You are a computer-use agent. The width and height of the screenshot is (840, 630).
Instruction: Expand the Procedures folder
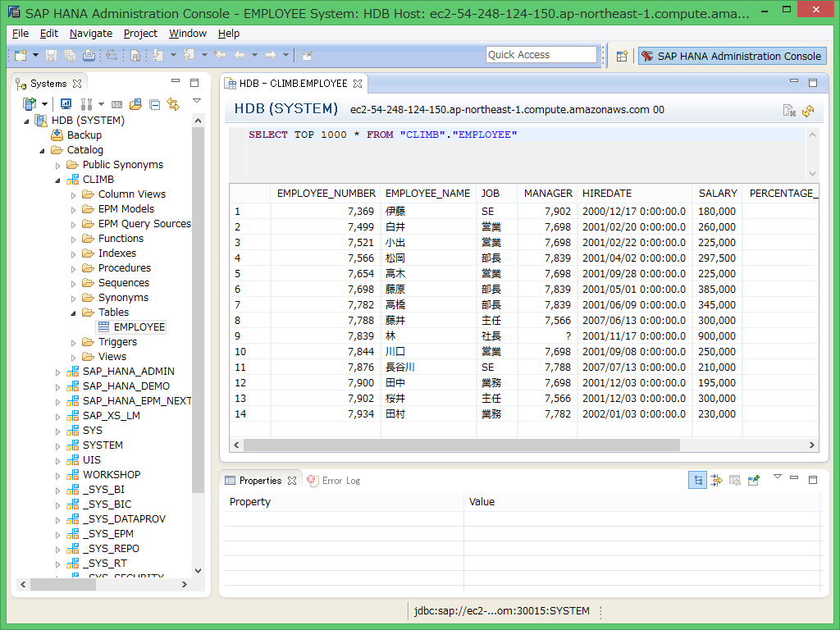[x=73, y=269]
